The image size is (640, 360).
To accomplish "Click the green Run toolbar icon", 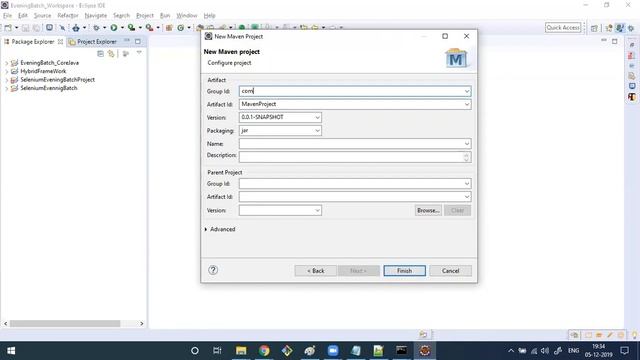I will pos(113,28).
